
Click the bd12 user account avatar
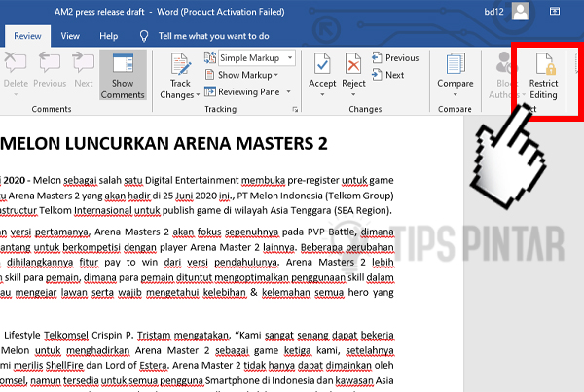[521, 11]
